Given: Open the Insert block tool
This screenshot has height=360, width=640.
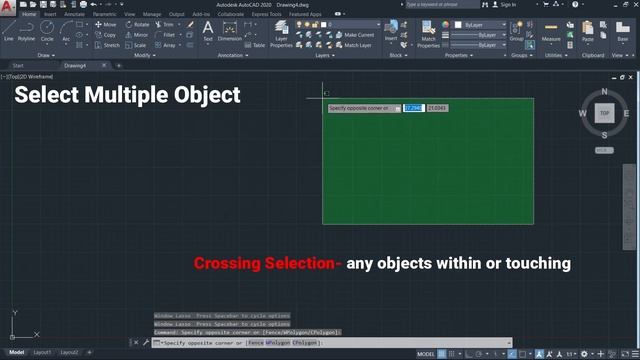Looking at the screenshot, I should click(x=391, y=30).
